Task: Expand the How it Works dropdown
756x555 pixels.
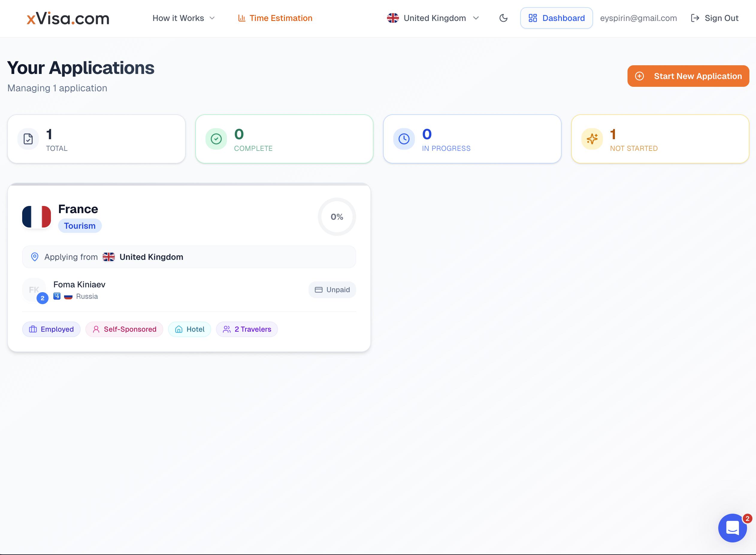Action: point(183,18)
